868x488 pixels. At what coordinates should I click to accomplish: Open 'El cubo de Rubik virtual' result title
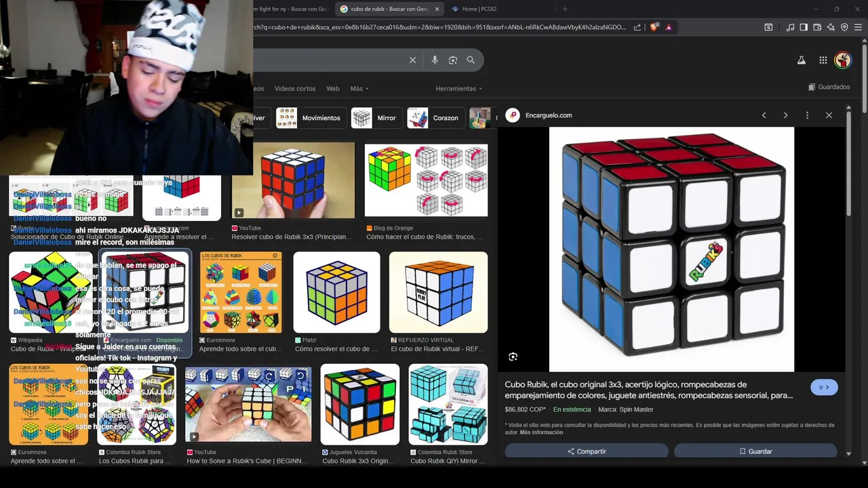point(437,349)
